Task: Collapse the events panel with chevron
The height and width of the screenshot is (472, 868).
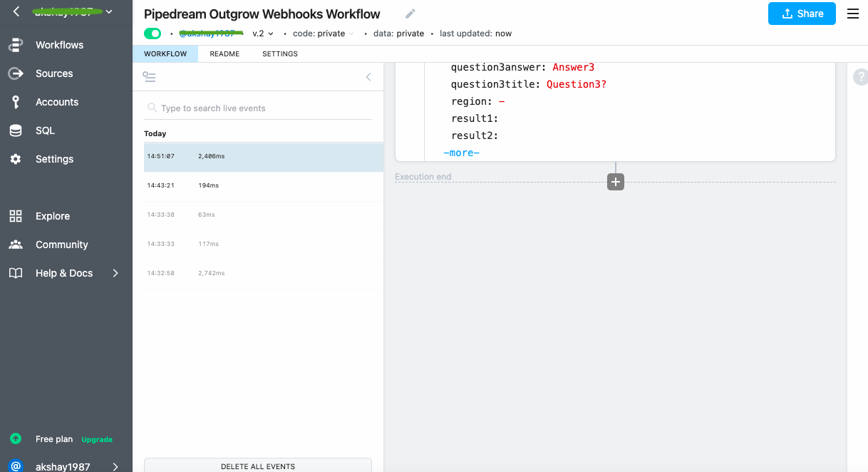Action: (368, 77)
